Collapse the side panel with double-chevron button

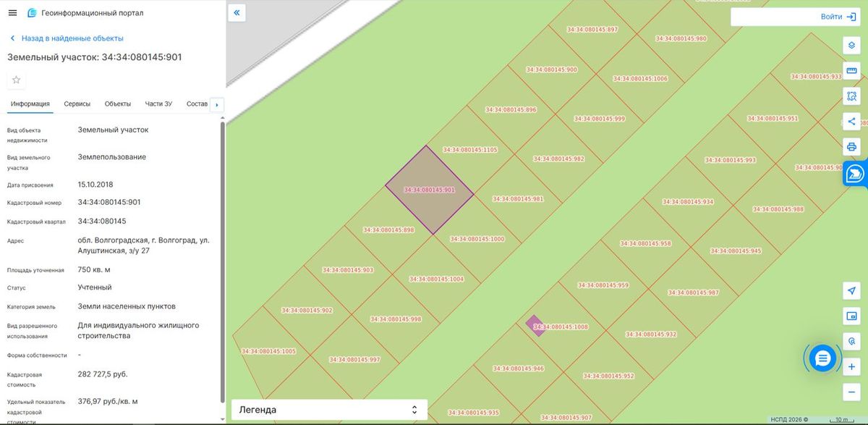coord(237,13)
